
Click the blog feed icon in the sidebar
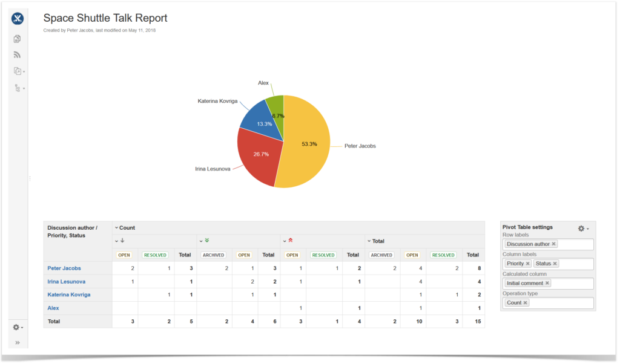(x=17, y=54)
